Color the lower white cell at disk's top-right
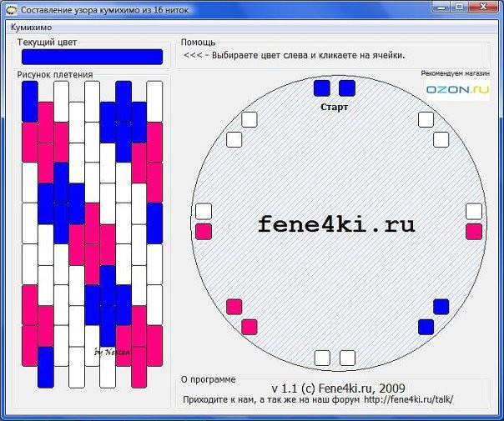Image resolution: width=504 pixels, height=421 pixels. click(441, 140)
